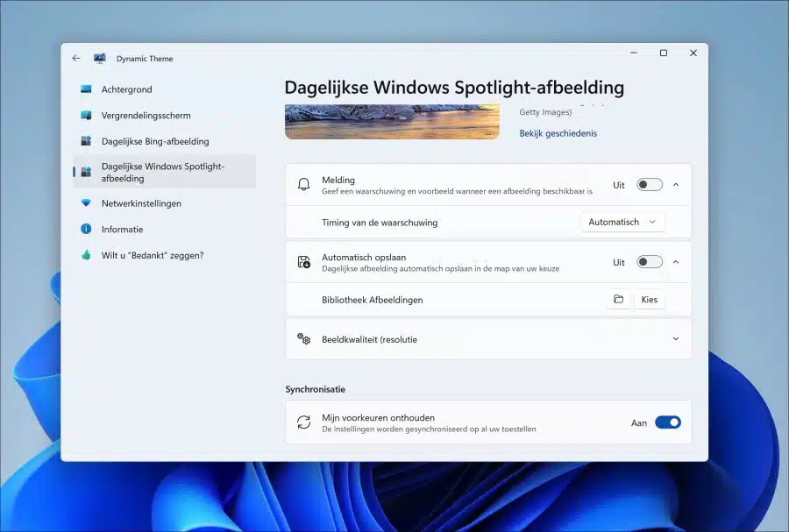Select Dagelijkse Bing-afbeelding in sidebar
Viewport: 789px width, 532px height.
(165, 141)
